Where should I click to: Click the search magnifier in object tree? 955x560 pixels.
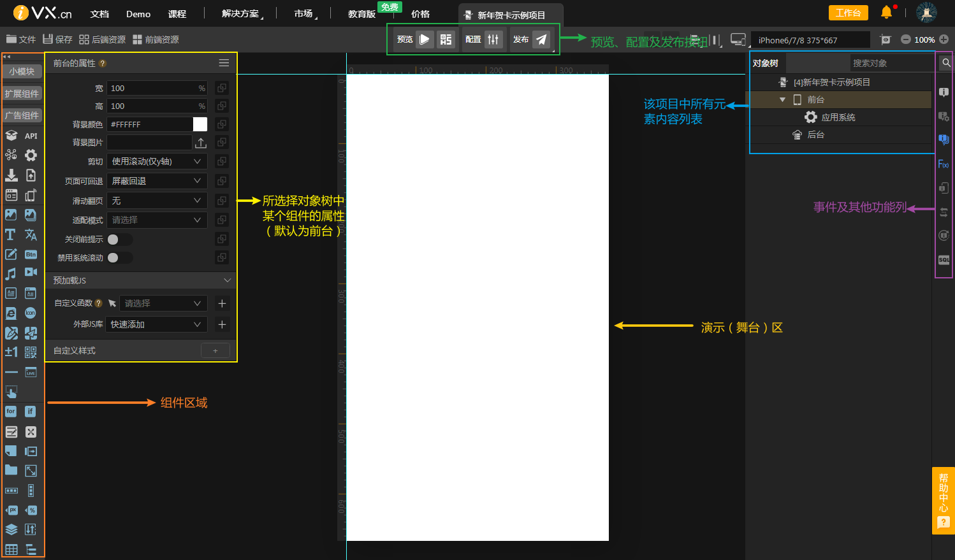click(946, 62)
